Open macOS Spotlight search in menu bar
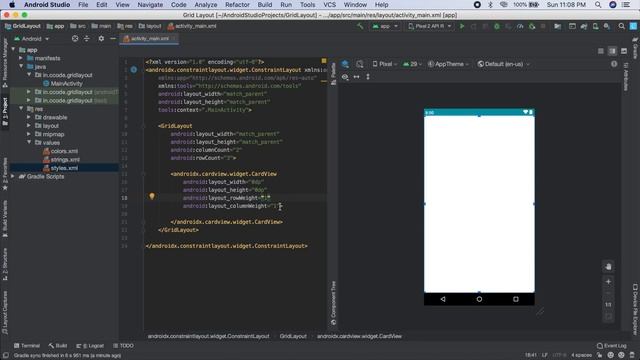This screenshot has height=360, width=640. (x=598, y=5)
